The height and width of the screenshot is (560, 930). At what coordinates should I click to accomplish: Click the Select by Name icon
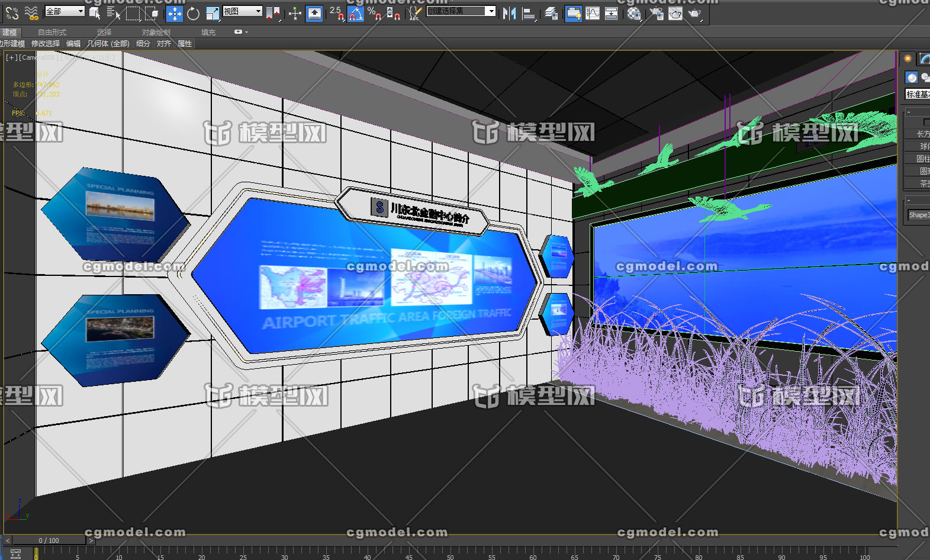coord(113,13)
